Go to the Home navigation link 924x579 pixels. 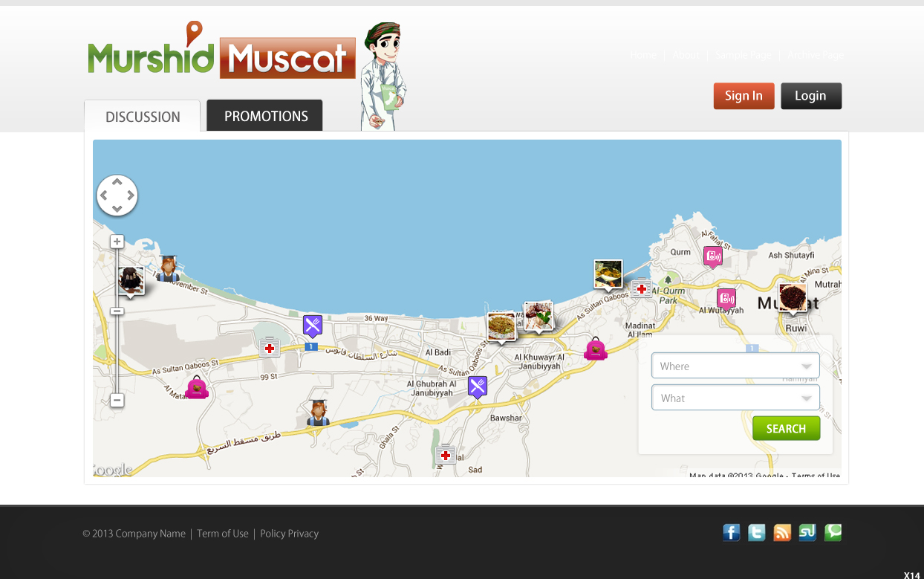tap(643, 55)
